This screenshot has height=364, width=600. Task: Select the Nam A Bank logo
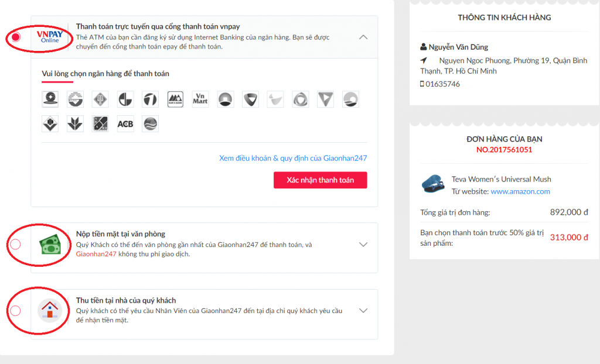click(175, 99)
